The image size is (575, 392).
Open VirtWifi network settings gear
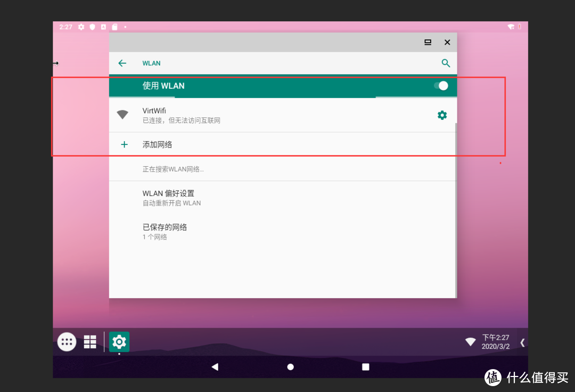pyautogui.click(x=442, y=115)
